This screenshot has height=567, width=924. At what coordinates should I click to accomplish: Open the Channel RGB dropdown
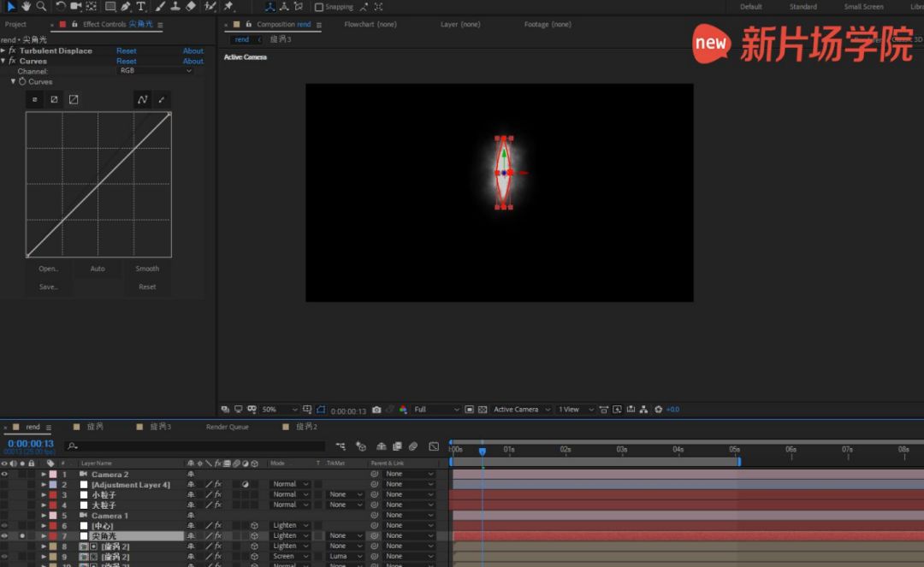click(155, 71)
